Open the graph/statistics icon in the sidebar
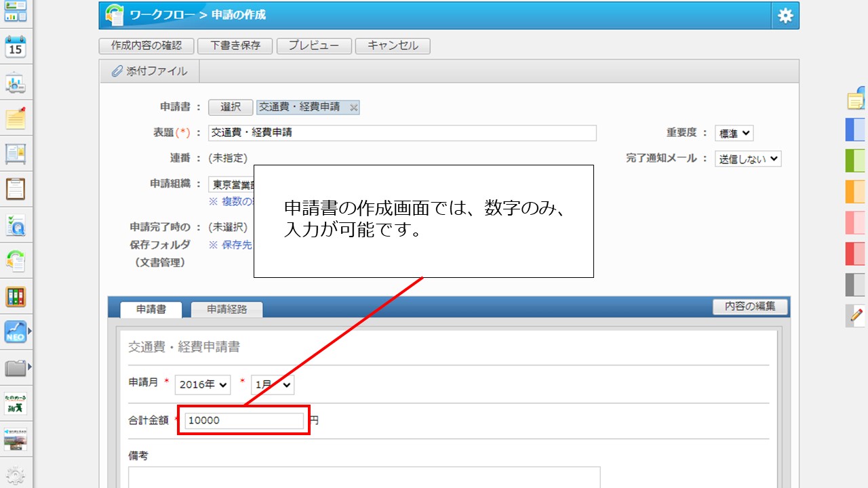 [x=15, y=81]
